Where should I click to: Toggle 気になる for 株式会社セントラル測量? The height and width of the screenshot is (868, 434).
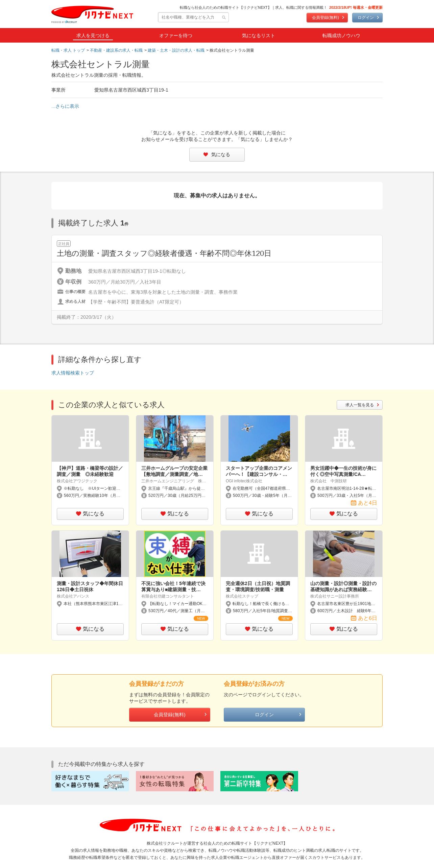point(217,154)
